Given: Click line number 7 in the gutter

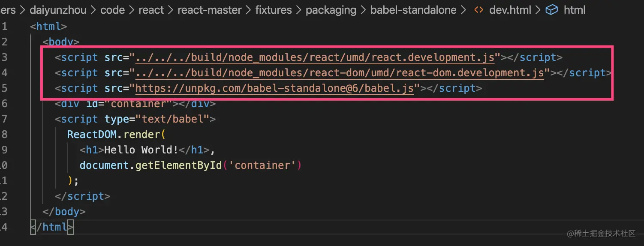Looking at the screenshot, I should (x=4, y=119).
